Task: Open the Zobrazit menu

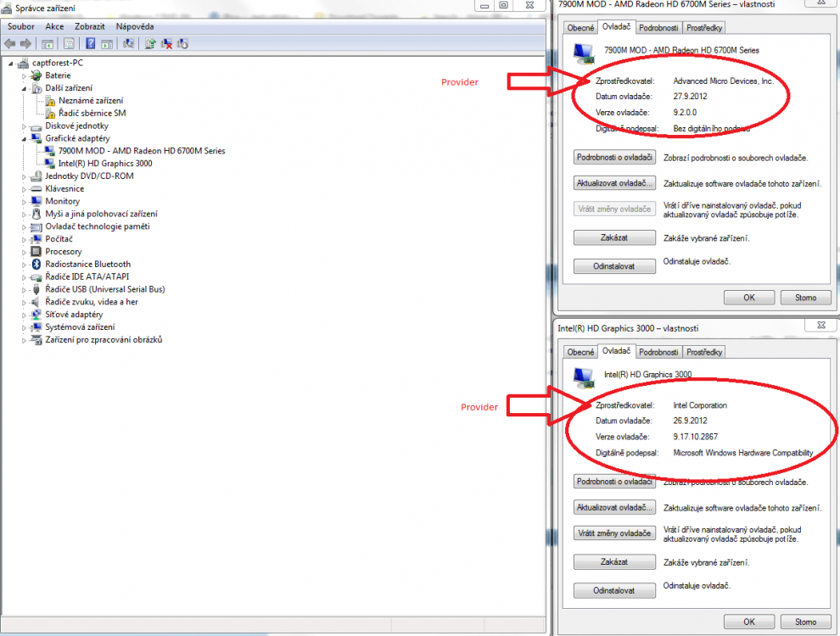Action: [x=90, y=27]
